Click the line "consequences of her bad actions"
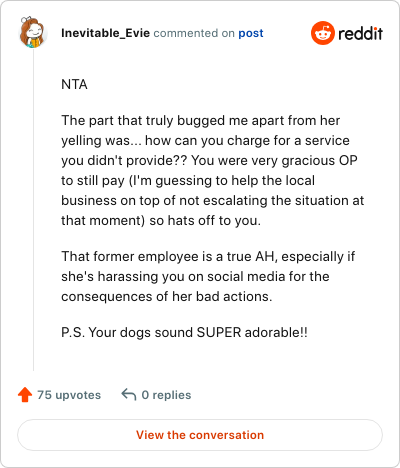400x468 pixels. 167,297
